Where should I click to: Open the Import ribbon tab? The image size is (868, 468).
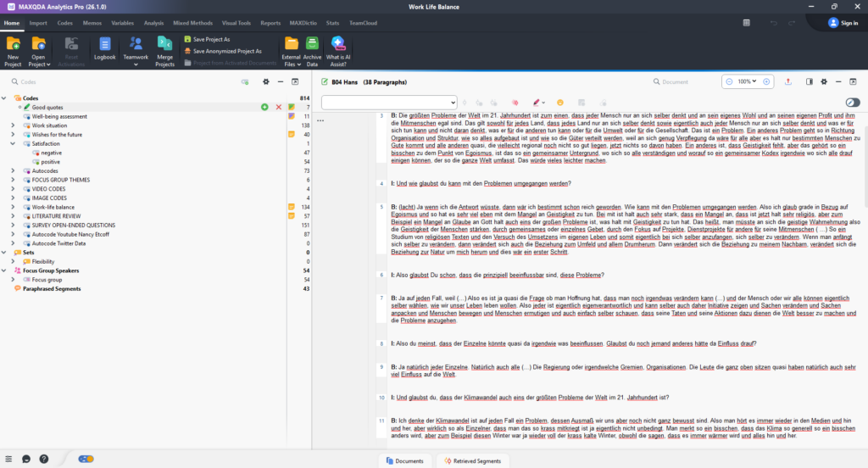38,23
